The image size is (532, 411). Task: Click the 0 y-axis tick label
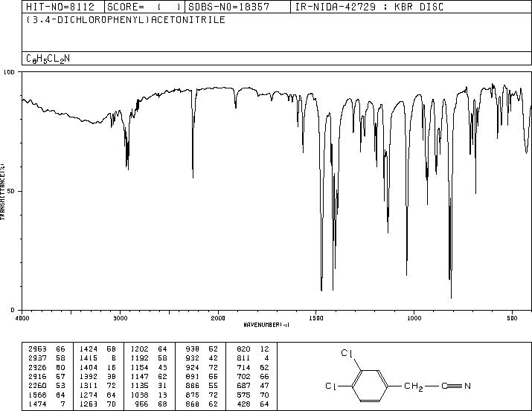(13, 310)
